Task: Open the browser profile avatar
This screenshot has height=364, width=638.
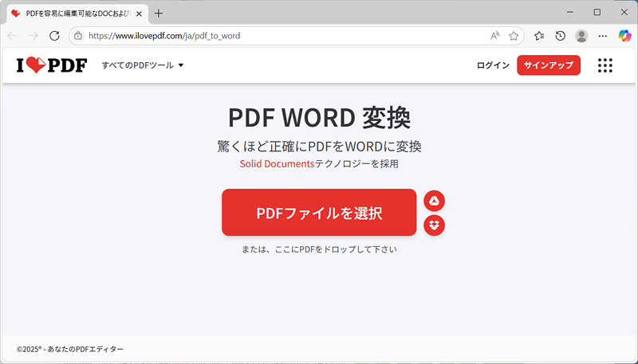Action: click(x=581, y=36)
